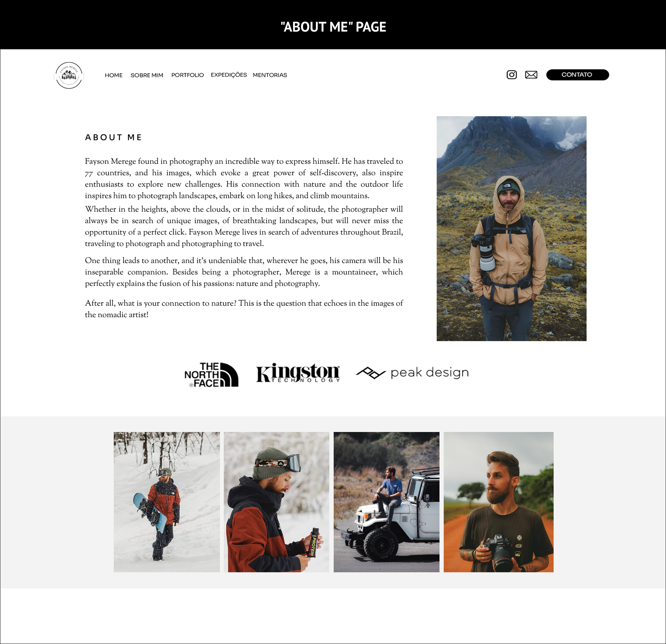Select the portrait with camera on dirt road

pos(498,502)
